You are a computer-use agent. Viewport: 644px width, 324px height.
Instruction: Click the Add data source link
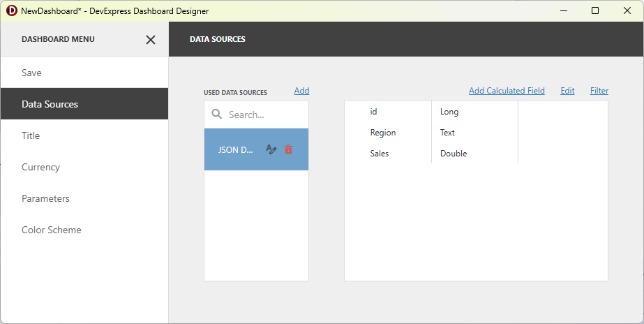point(301,91)
